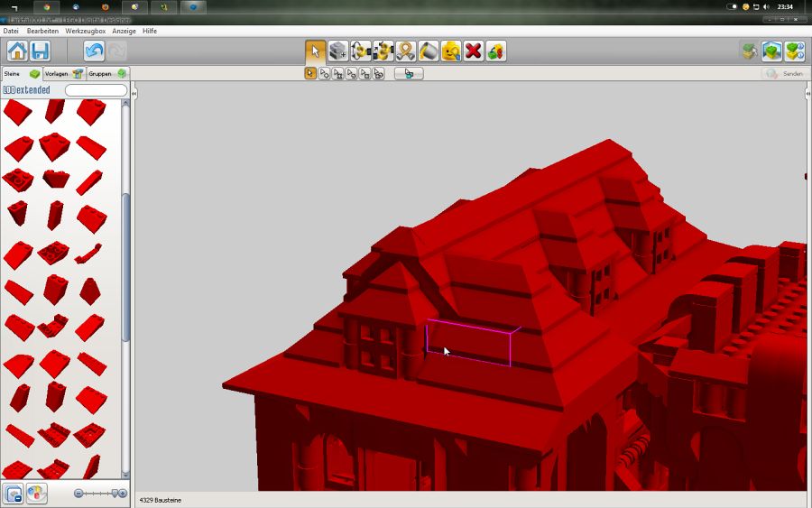Viewport: 812px width, 508px height.
Task: Toggle the collapse brick groups button
Action: [14, 494]
